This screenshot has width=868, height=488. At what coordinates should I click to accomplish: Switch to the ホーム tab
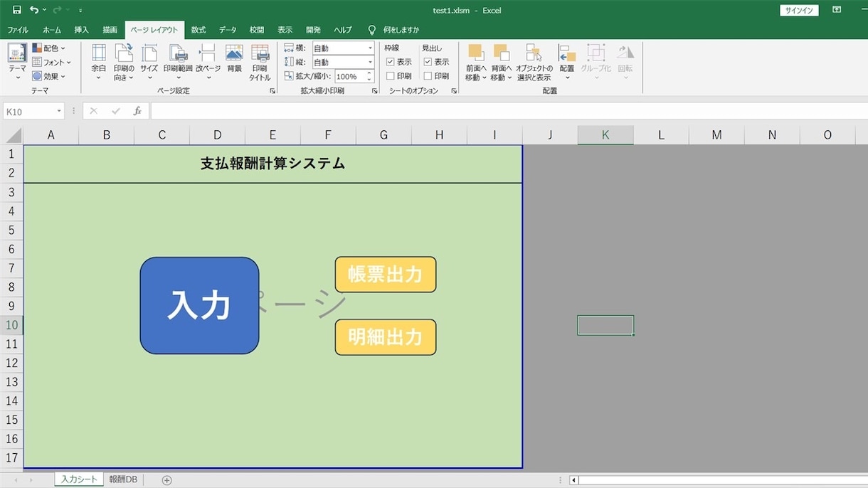[52, 30]
